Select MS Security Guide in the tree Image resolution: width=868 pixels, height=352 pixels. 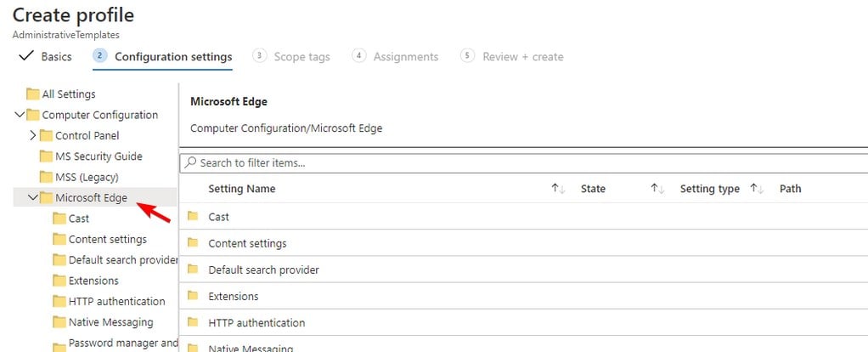pyautogui.click(x=99, y=156)
